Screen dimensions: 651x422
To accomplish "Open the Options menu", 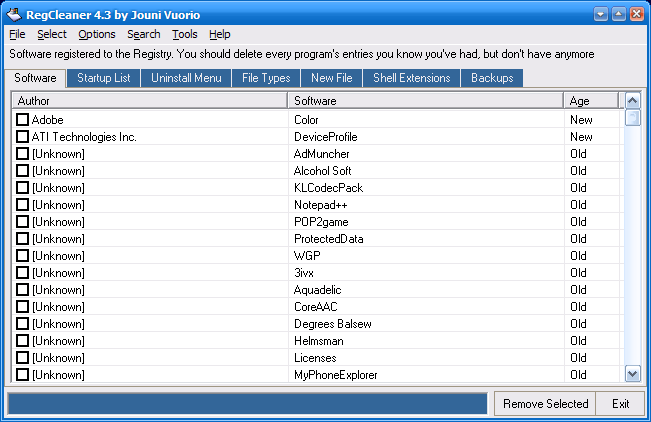I will click(x=97, y=34).
